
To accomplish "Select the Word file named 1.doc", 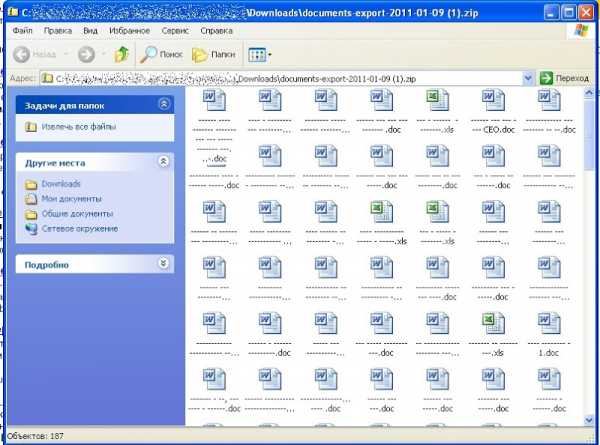I will coord(549,334).
